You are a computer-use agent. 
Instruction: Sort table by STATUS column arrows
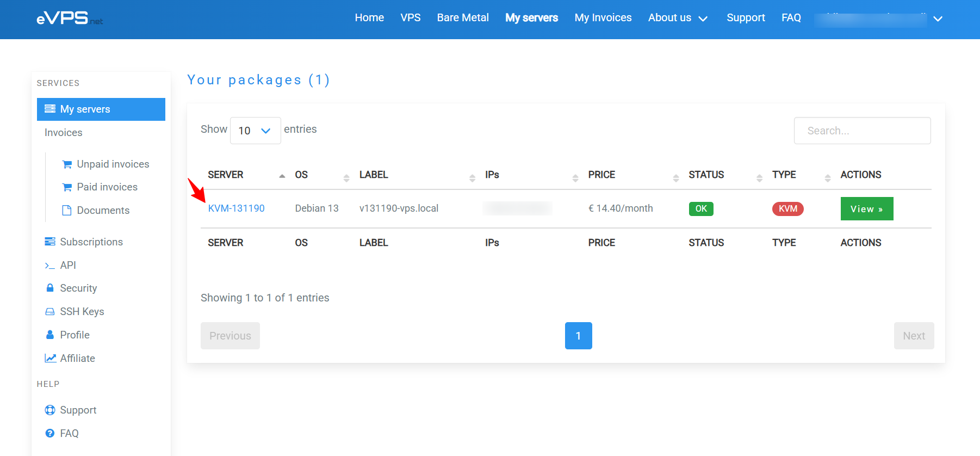click(759, 178)
